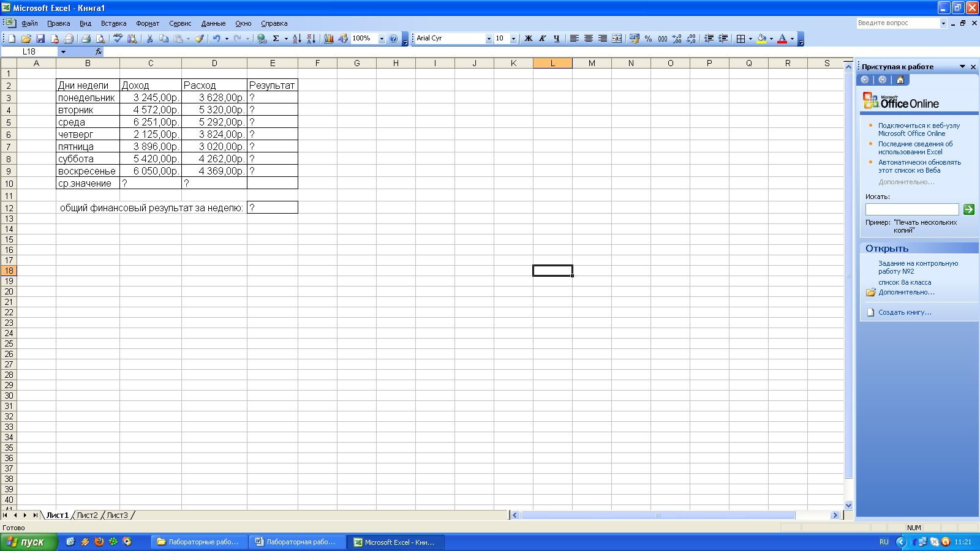Open font color dropdown arrow
The height and width of the screenshot is (551, 980).
coord(792,39)
